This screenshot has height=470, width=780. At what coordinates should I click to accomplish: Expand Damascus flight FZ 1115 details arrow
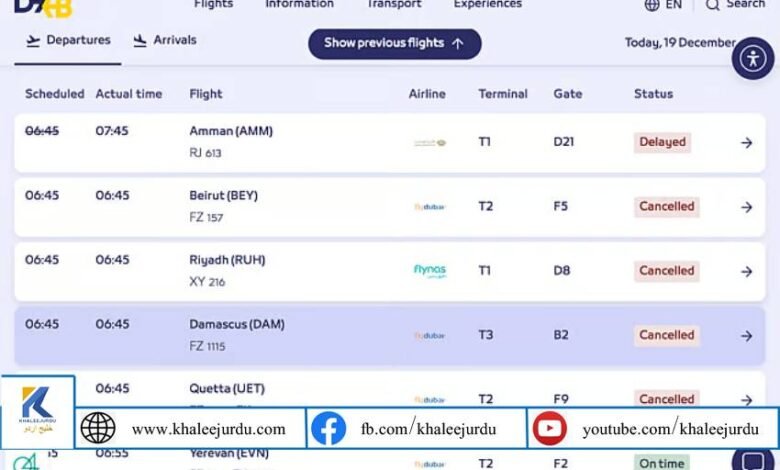click(746, 336)
